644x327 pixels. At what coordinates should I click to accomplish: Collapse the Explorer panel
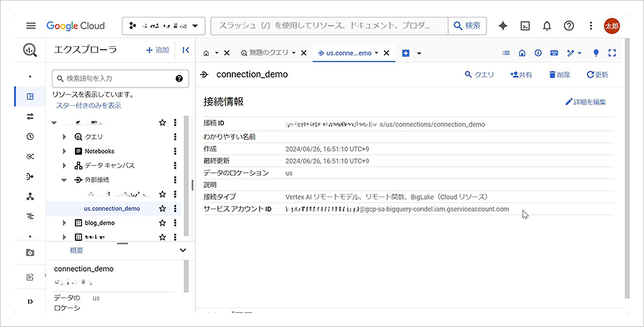tap(185, 50)
